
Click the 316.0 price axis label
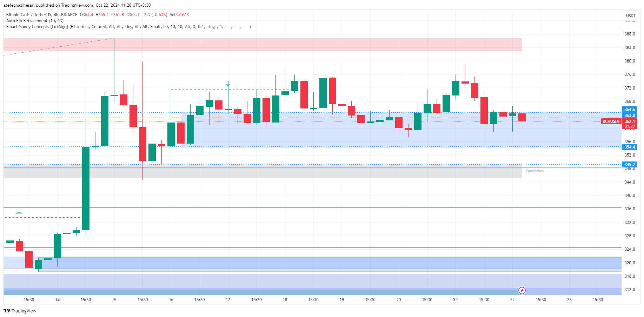point(630,276)
